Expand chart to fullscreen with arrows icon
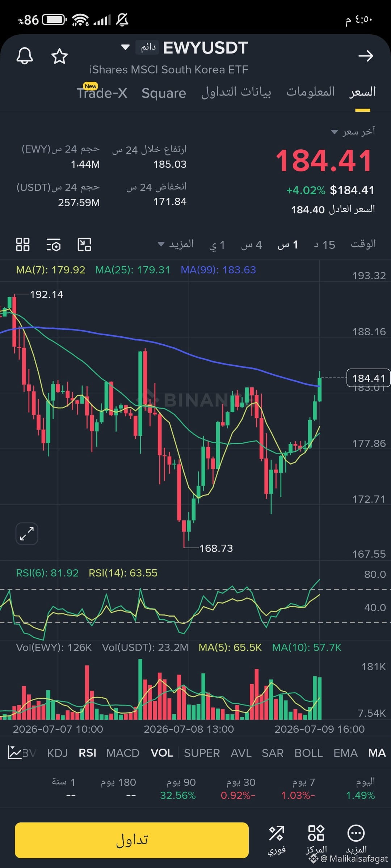The height and width of the screenshot is (868, 391). point(27,533)
